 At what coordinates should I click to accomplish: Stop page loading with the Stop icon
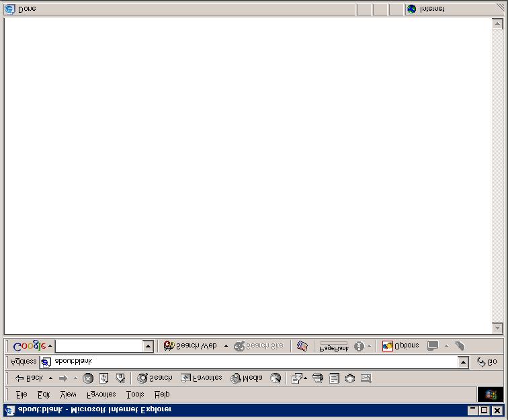coord(88,378)
